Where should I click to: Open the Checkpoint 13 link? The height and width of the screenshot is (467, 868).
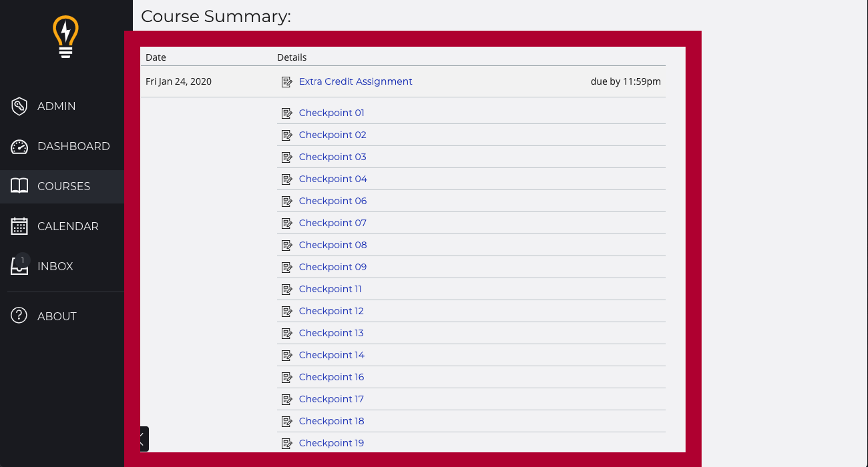click(331, 333)
